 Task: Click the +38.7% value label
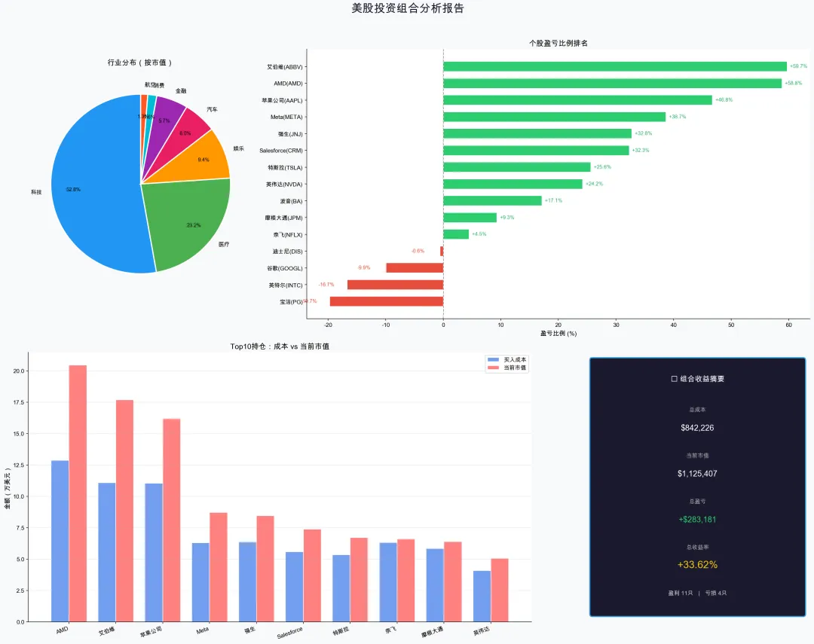coord(677,117)
